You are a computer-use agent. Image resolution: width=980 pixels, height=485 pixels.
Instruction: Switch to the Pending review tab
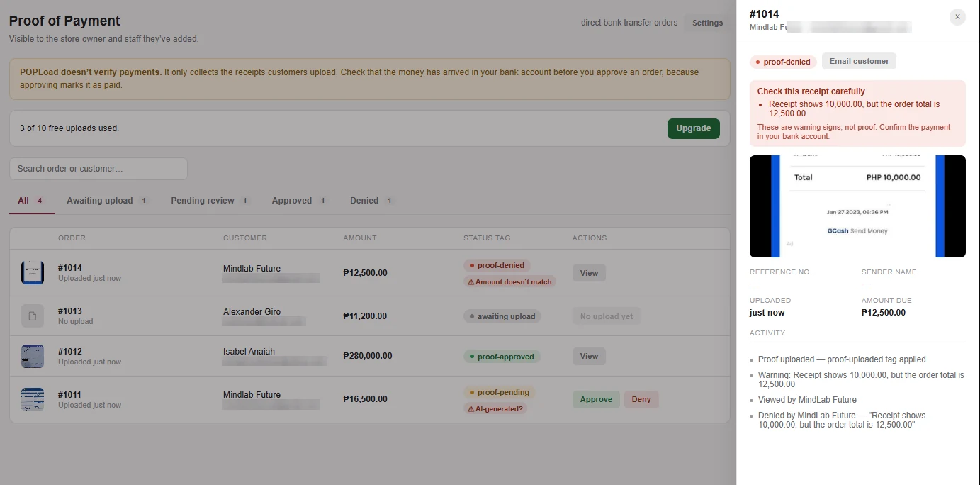point(210,201)
